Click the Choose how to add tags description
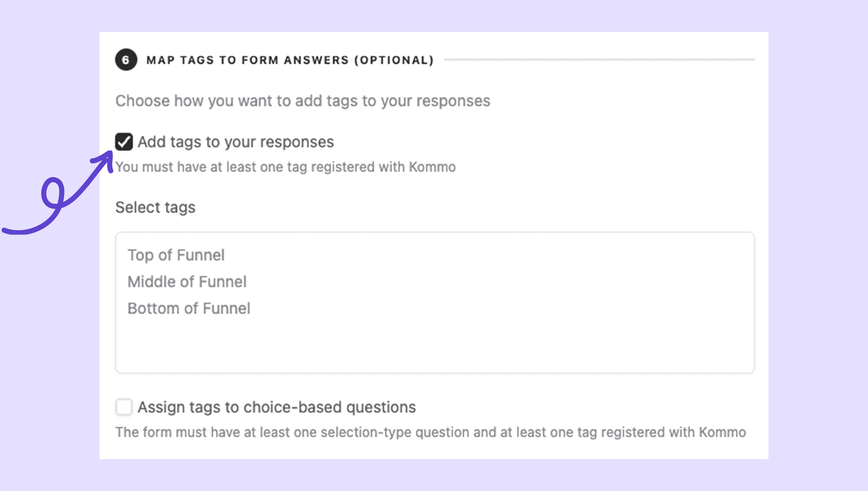 (x=303, y=101)
